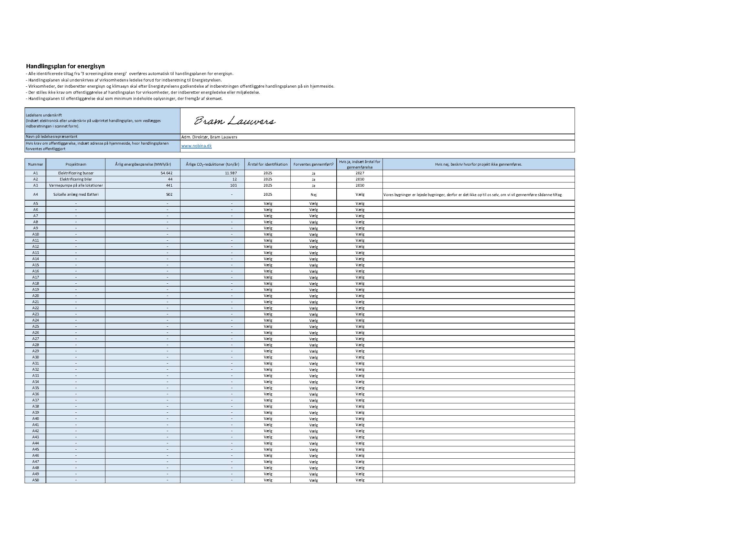Click the Bram Lauwers signature image

pos(234,121)
